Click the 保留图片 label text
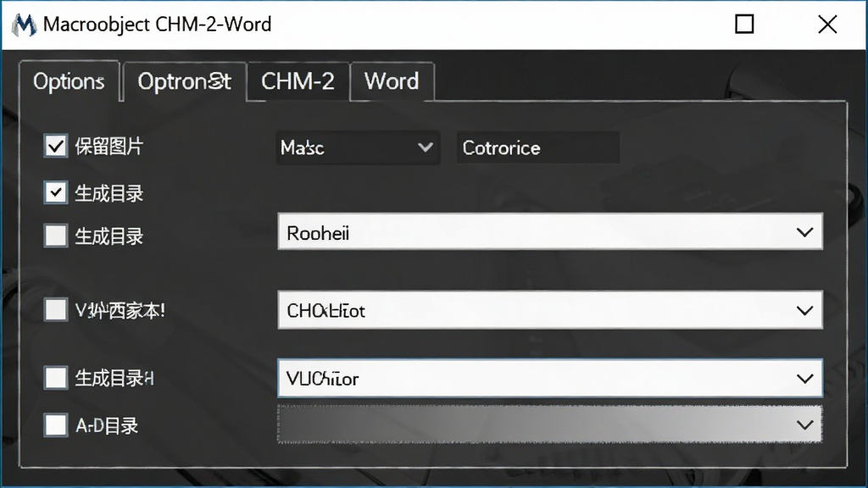868x488 pixels. 109,147
